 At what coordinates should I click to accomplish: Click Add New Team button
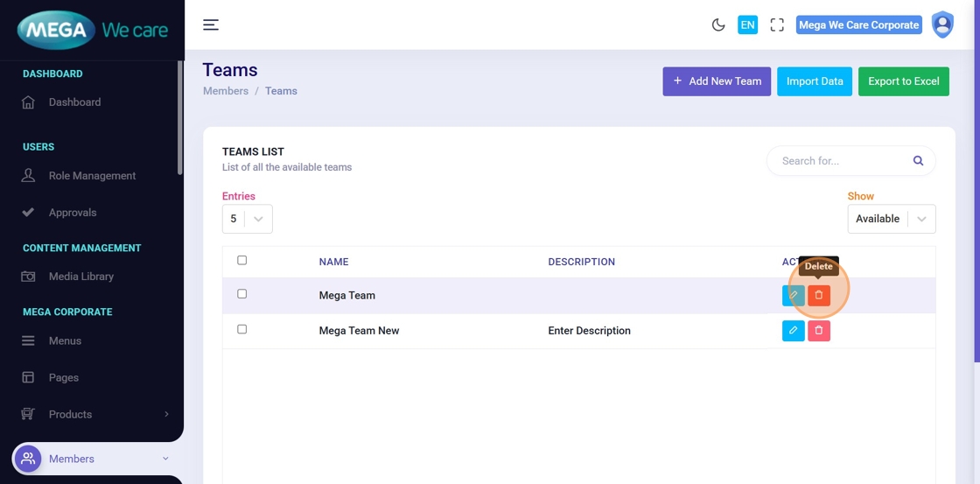coord(717,81)
